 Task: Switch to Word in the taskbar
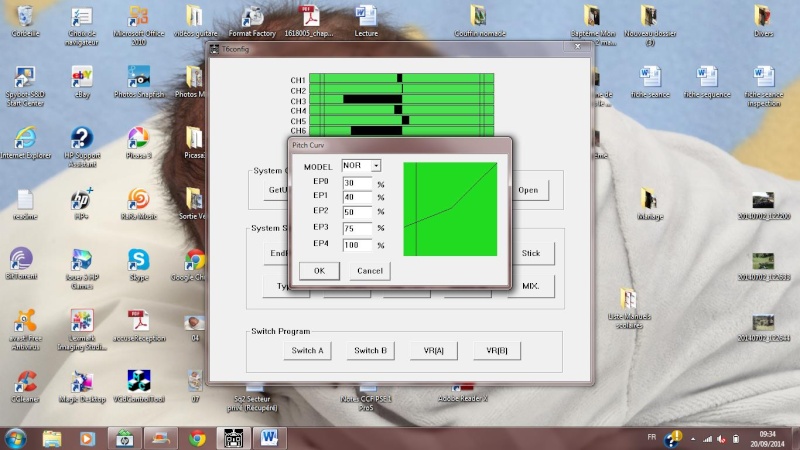269,438
